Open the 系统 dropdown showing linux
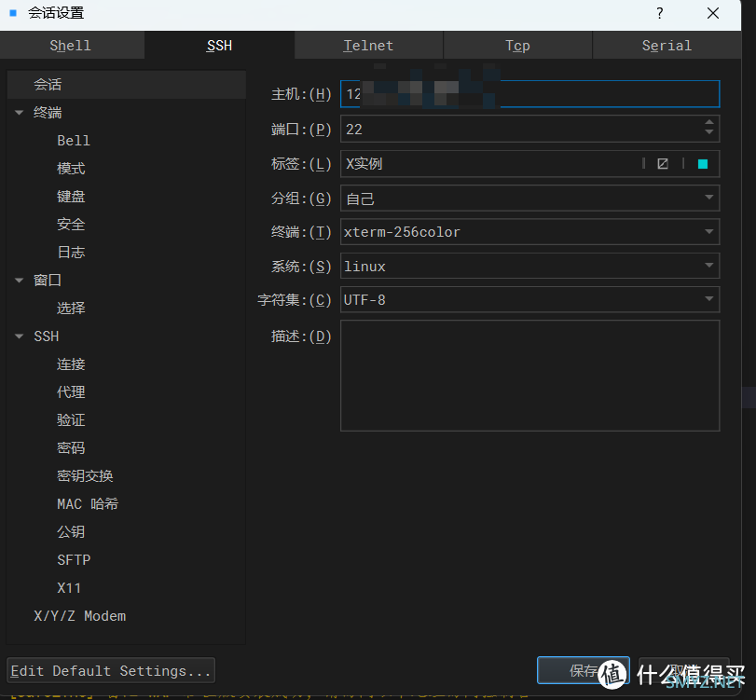Screen dimensions: 756x700 [x=529, y=267]
